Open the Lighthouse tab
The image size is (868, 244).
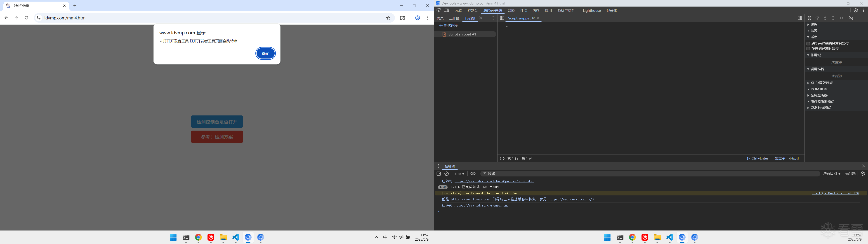592,10
